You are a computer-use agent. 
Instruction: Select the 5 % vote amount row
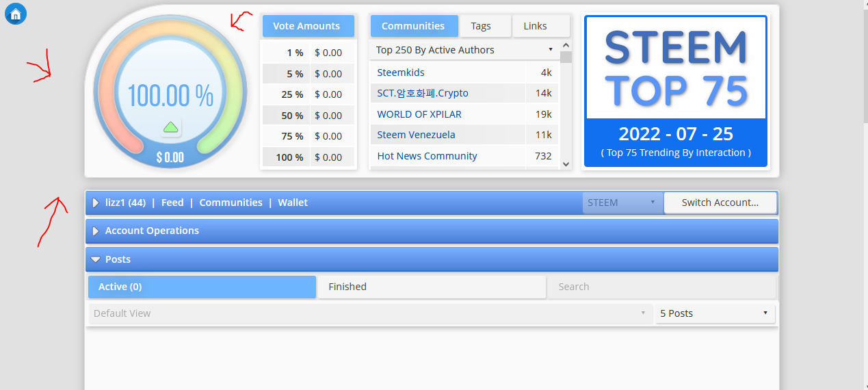[x=308, y=74]
